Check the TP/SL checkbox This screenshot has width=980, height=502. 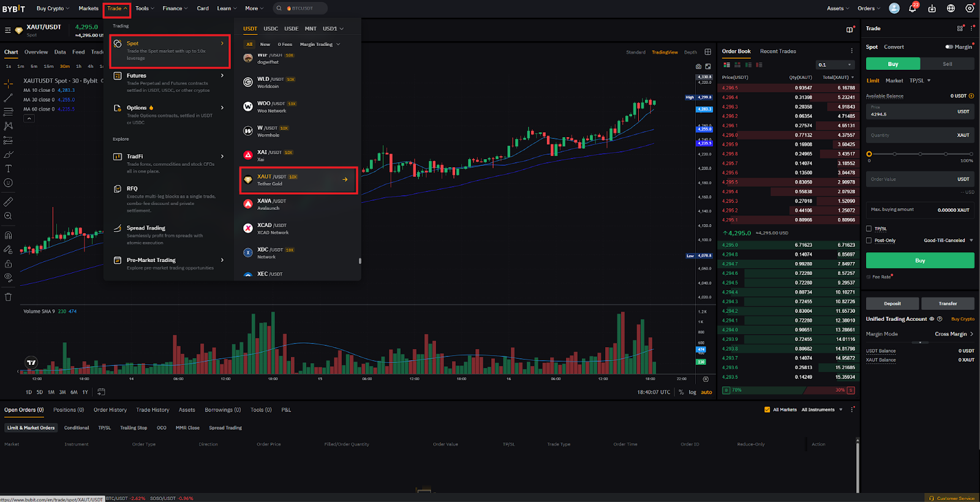point(869,229)
